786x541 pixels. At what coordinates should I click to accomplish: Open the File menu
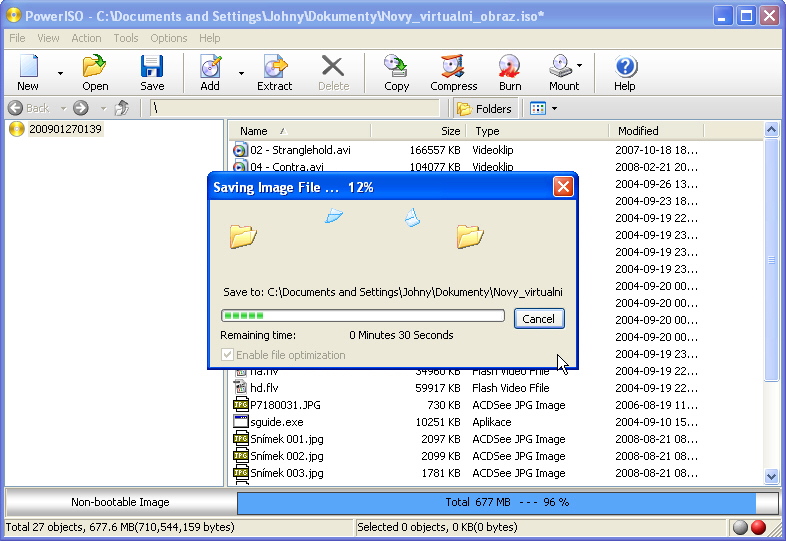(x=17, y=38)
